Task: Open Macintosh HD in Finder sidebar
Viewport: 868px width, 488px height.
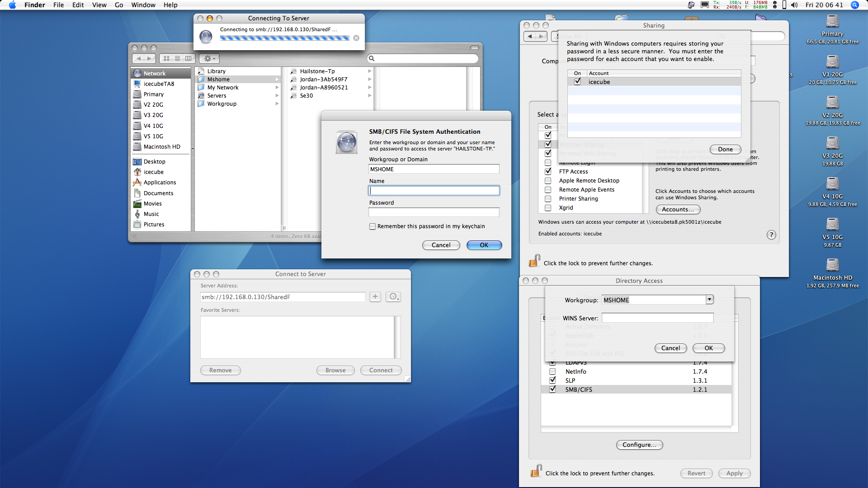Action: point(161,147)
